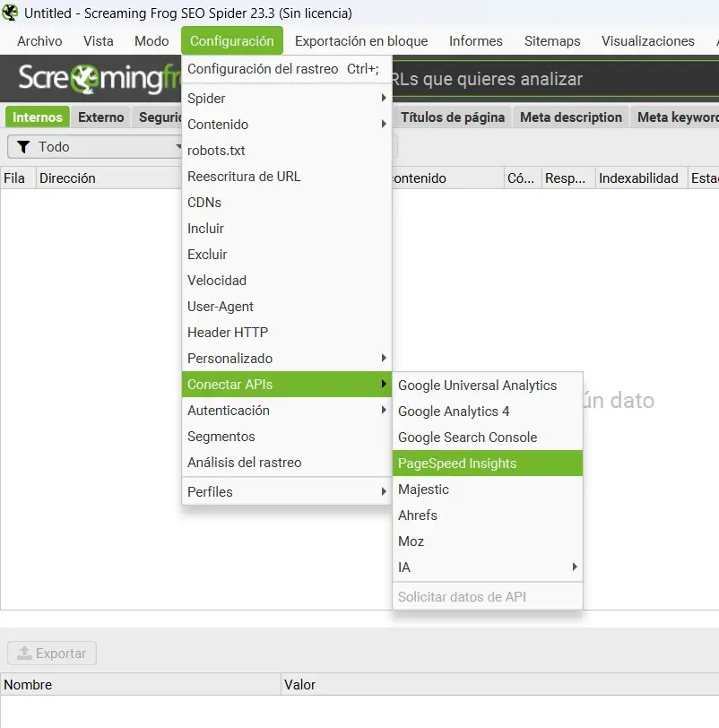The height and width of the screenshot is (728, 719).
Task: Select Segmentos menu entry
Action: (287, 437)
